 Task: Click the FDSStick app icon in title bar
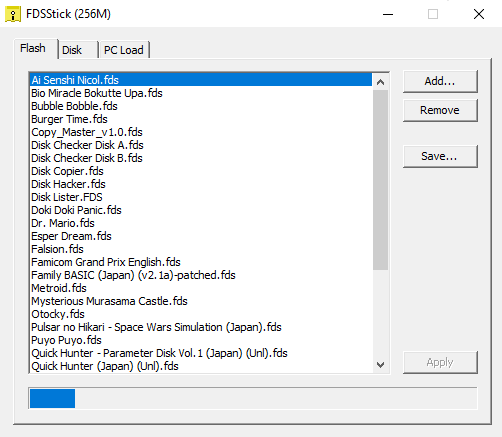click(x=13, y=14)
